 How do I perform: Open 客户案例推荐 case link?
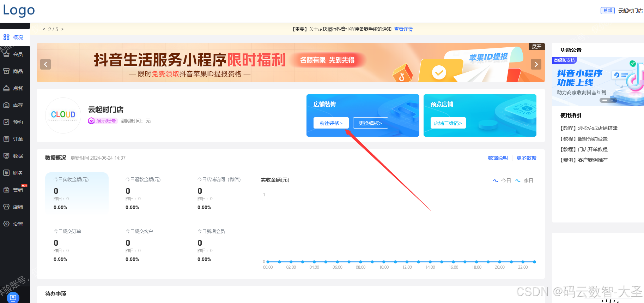click(584, 160)
